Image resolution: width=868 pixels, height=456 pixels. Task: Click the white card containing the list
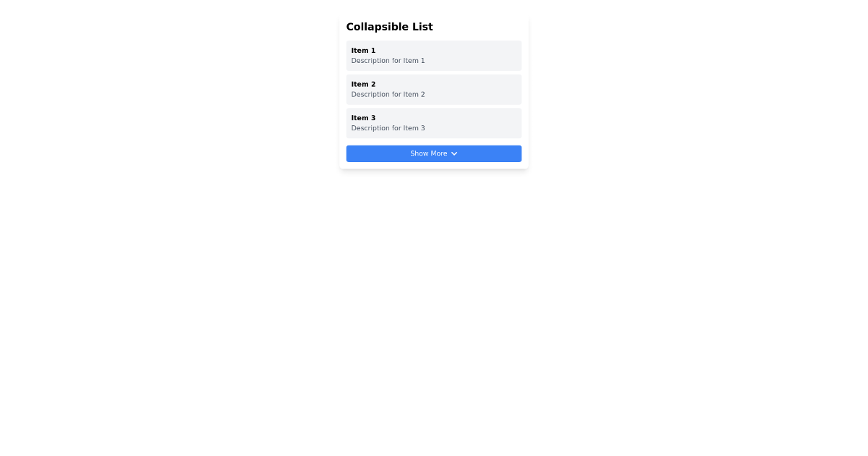coord(434,90)
